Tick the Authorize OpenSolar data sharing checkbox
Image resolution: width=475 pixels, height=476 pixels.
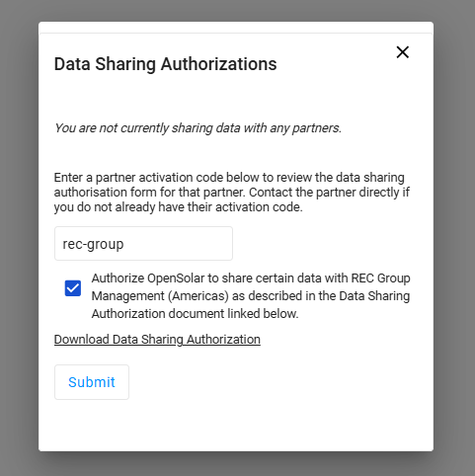(x=73, y=288)
